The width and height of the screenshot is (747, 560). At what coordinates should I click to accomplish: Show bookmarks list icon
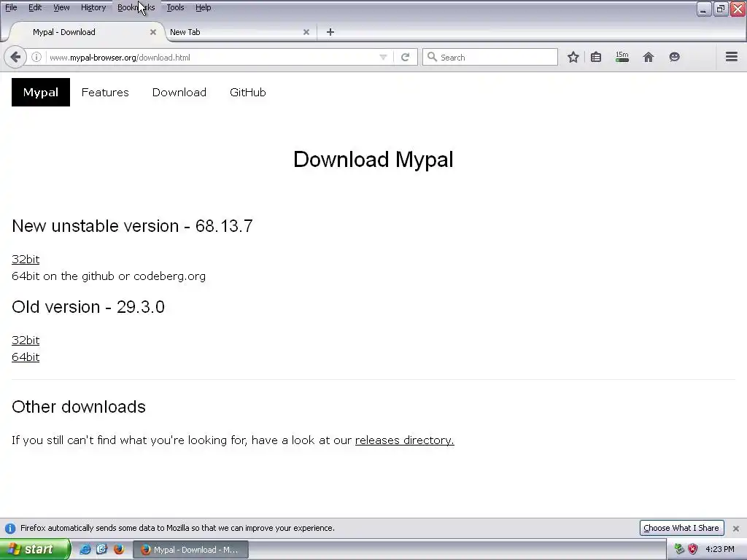596,57
